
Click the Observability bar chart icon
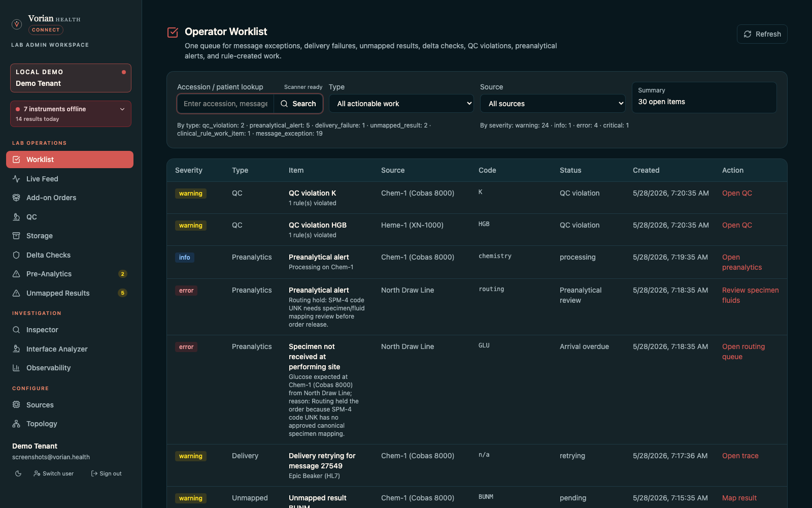(16, 368)
